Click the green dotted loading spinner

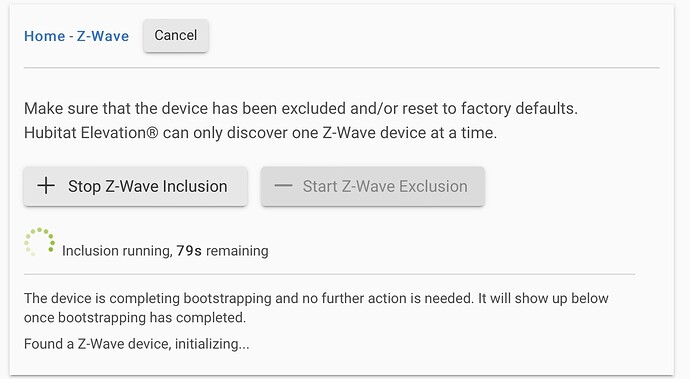point(40,242)
